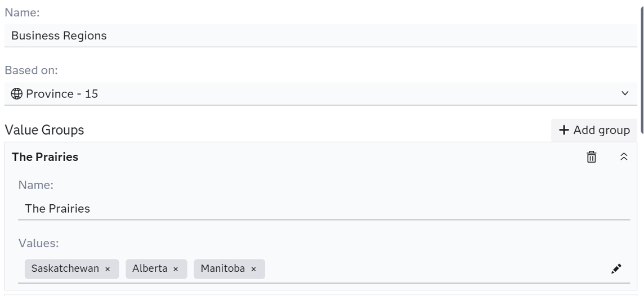644x296 pixels.
Task: Click the vertical scrollbar on right edge
Action: [641, 56]
